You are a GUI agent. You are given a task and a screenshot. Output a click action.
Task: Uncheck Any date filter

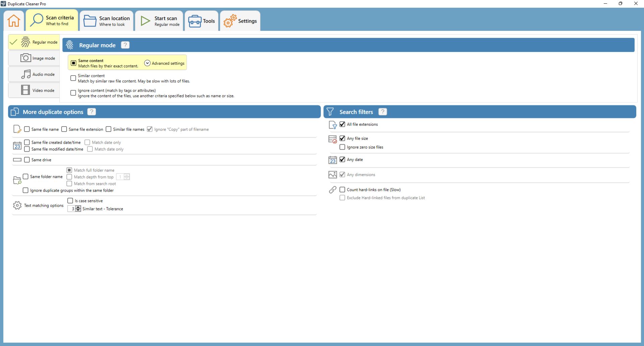pos(342,159)
